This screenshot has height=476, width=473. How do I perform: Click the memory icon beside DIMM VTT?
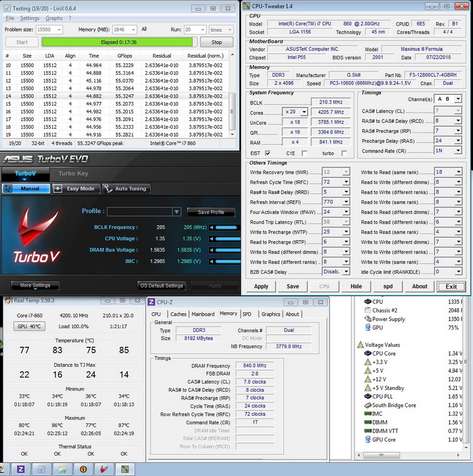(368, 431)
